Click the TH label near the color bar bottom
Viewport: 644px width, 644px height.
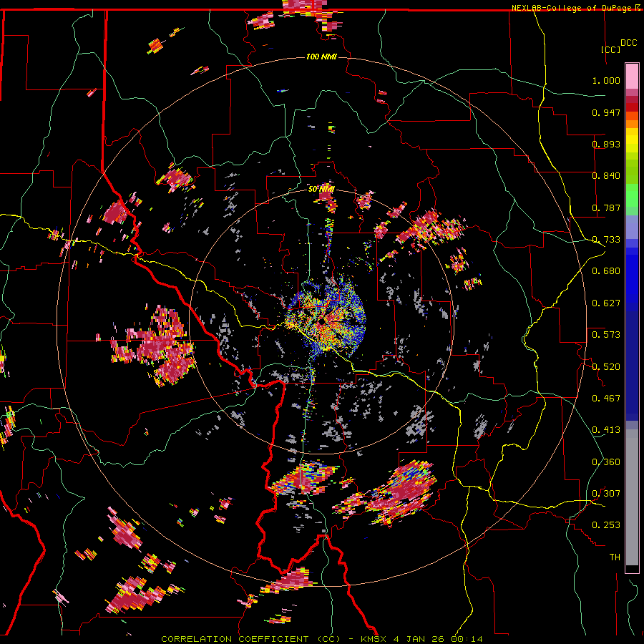tap(615, 557)
